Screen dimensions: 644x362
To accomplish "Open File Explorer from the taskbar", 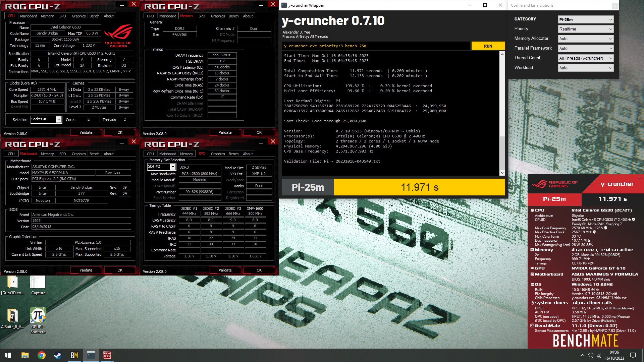I will click(x=25, y=355).
